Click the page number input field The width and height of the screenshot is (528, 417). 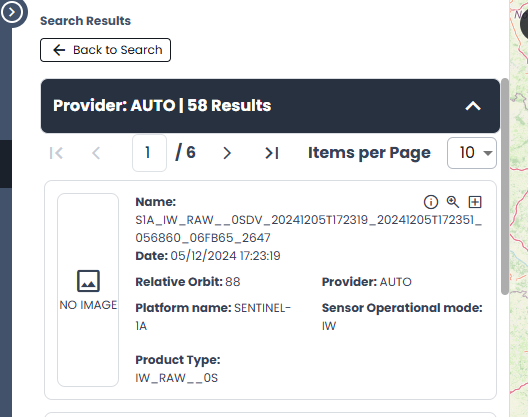point(149,153)
